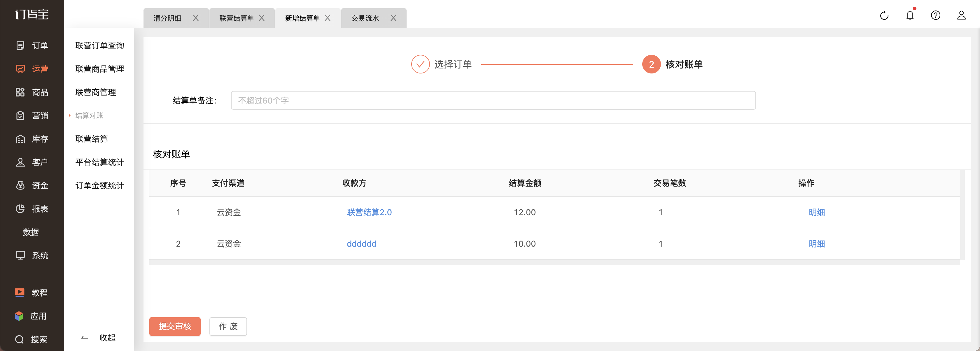Image resolution: width=980 pixels, height=351 pixels.
Task: Open the notification bell
Action: [910, 15]
